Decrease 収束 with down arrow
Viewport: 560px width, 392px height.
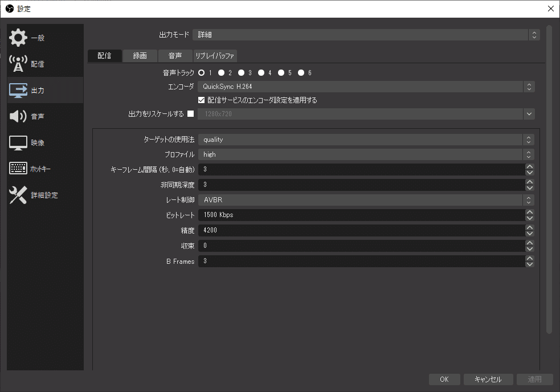click(530, 249)
